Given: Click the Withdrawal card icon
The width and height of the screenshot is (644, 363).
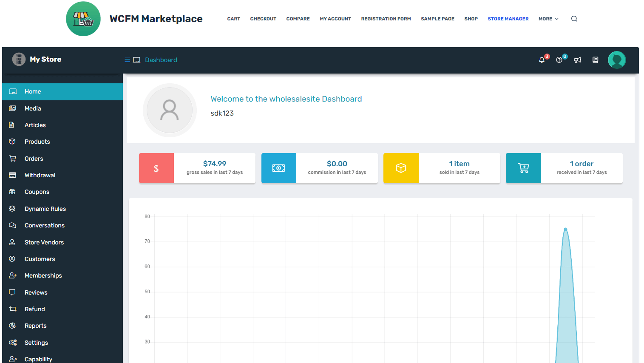Looking at the screenshot, I should pos(12,175).
